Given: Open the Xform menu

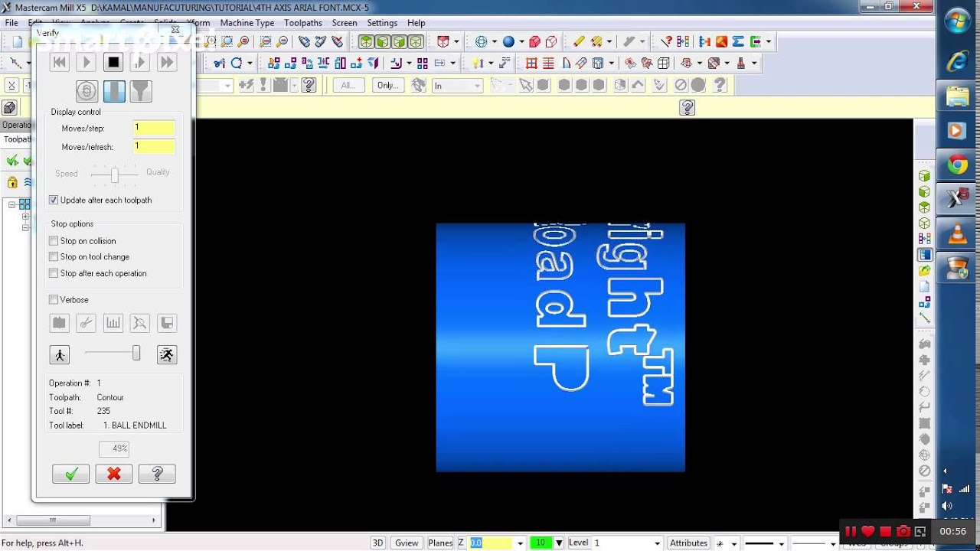Looking at the screenshot, I should [198, 23].
